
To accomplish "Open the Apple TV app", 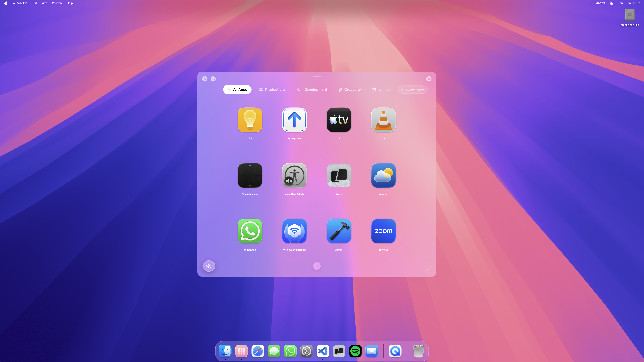I will [339, 120].
